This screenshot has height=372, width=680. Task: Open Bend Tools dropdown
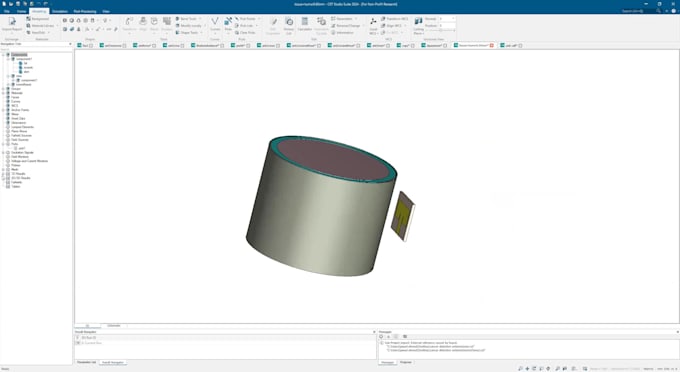pyautogui.click(x=188, y=19)
